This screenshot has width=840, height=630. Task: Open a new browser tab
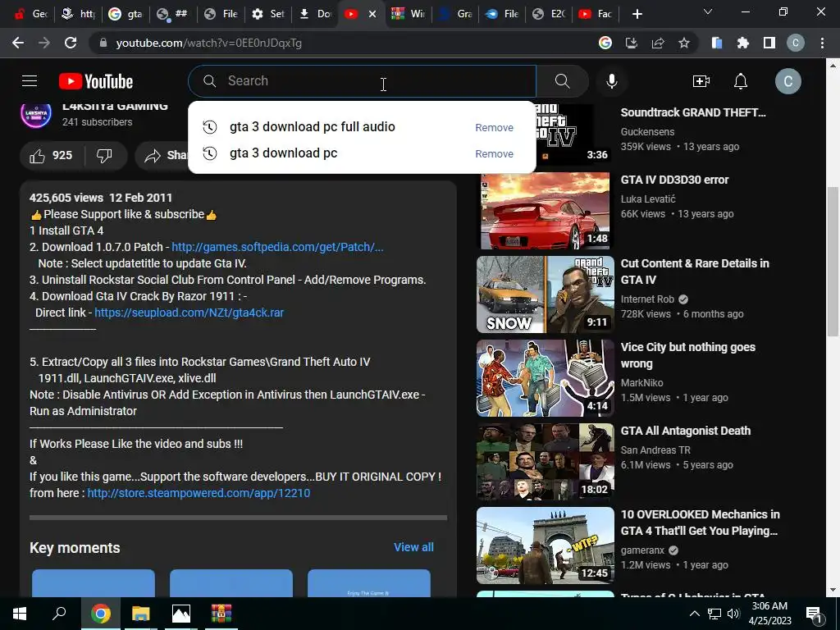(x=637, y=14)
